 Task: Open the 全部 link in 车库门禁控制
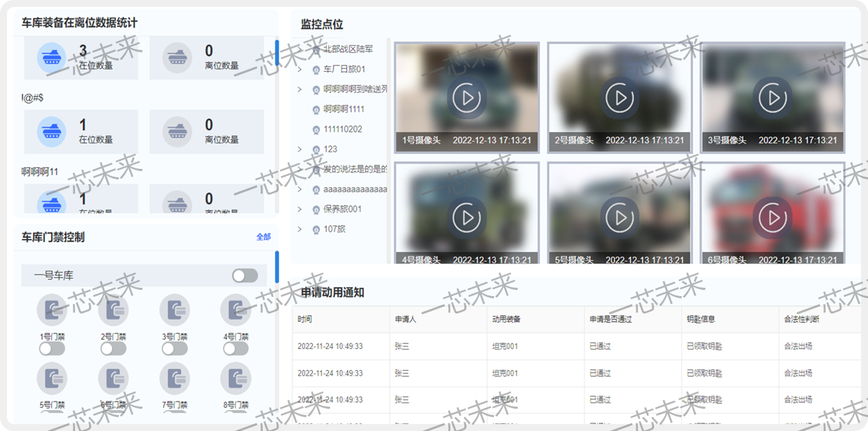(263, 237)
